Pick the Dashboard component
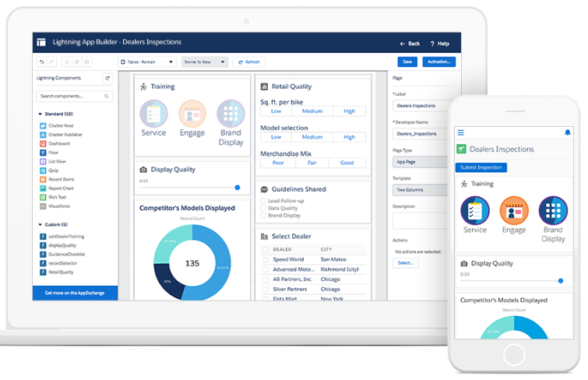Screen dimensions: 588x380 (55, 144)
